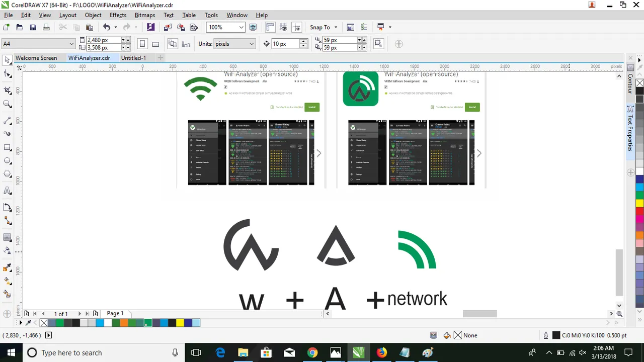Select the Transparency tool
Viewport: 644px width, 362px height.
[x=7, y=250]
